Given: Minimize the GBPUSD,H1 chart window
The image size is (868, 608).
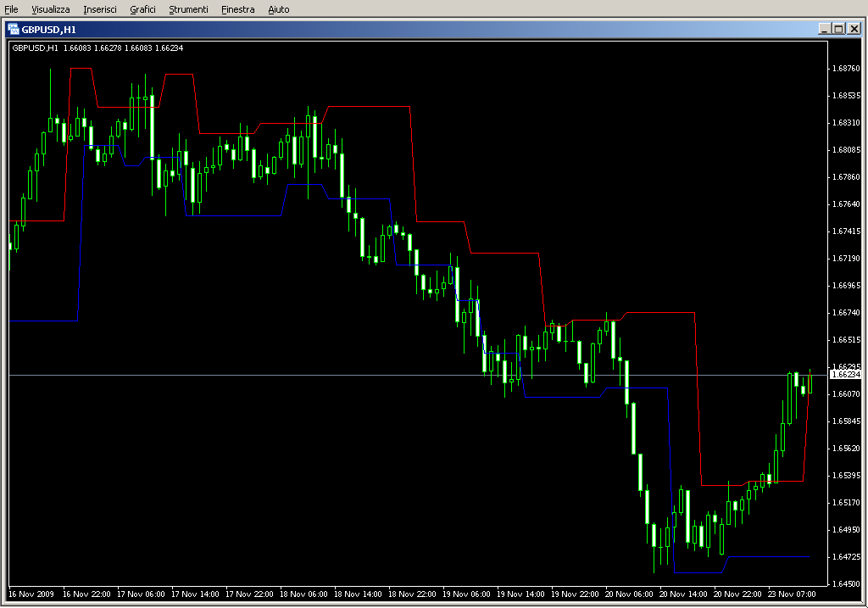Looking at the screenshot, I should pyautogui.click(x=824, y=29).
